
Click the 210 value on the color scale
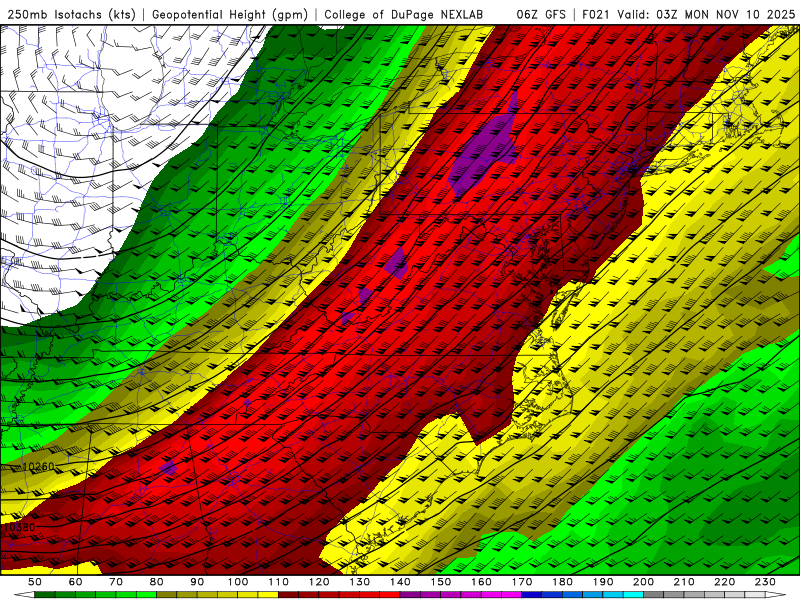684,582
